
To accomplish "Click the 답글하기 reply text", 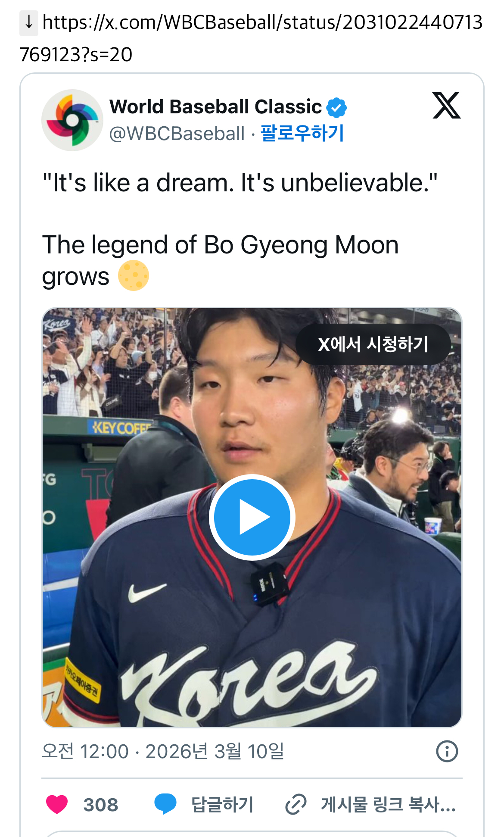I will (222, 805).
